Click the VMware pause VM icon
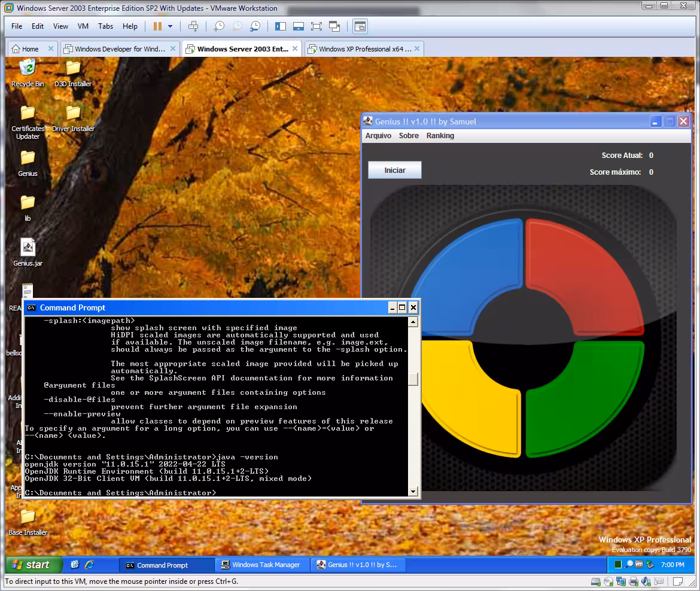The width and height of the screenshot is (700, 591). point(157,26)
